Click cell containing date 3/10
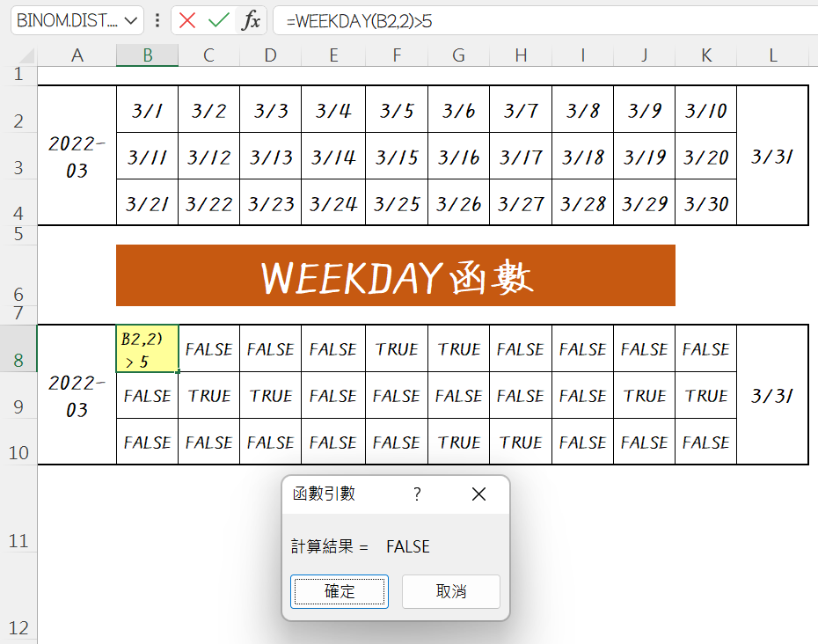 [705, 109]
